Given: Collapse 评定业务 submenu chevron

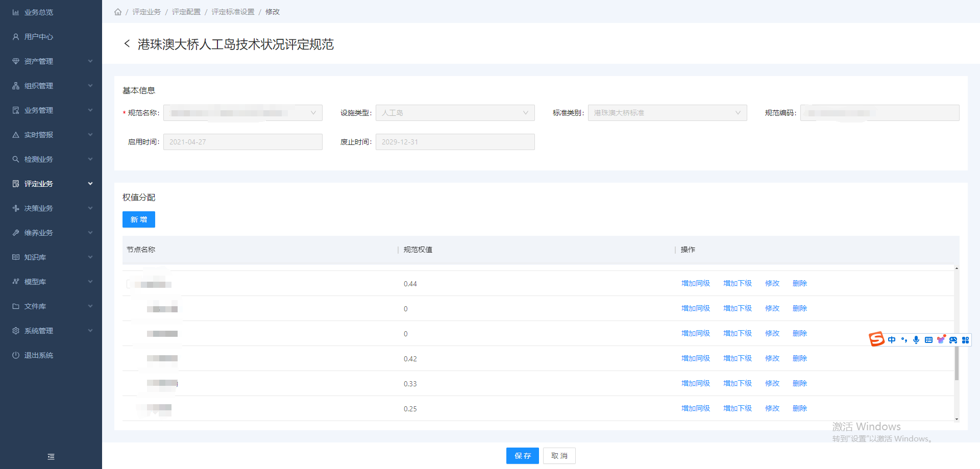Looking at the screenshot, I should (x=90, y=184).
